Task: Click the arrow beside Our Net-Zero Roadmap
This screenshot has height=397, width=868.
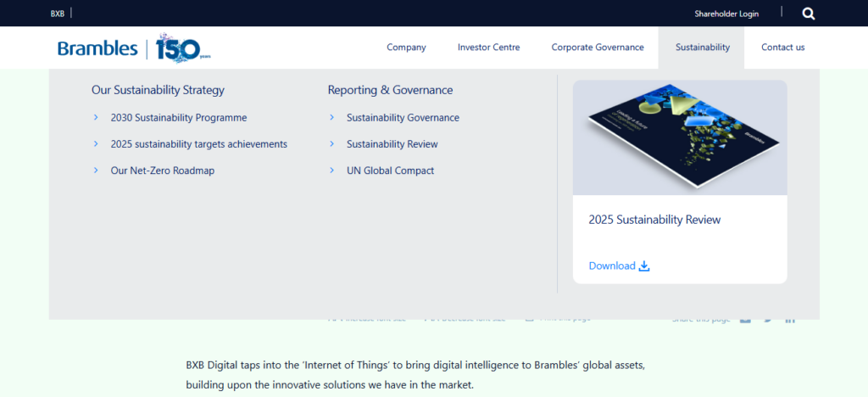Action: click(x=97, y=171)
